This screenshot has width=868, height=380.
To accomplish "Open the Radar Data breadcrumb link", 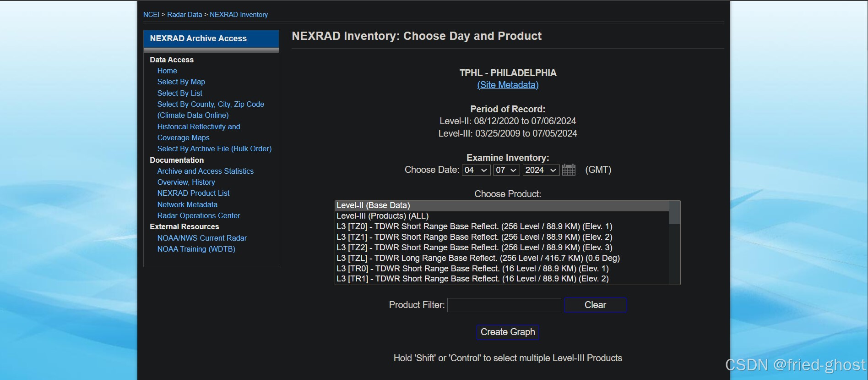I will 184,15.
